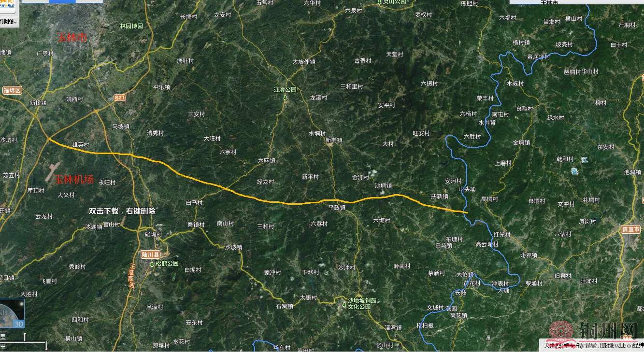Click the red 玉林市 annotation label
The width and height of the screenshot is (644, 352).
click(x=72, y=37)
